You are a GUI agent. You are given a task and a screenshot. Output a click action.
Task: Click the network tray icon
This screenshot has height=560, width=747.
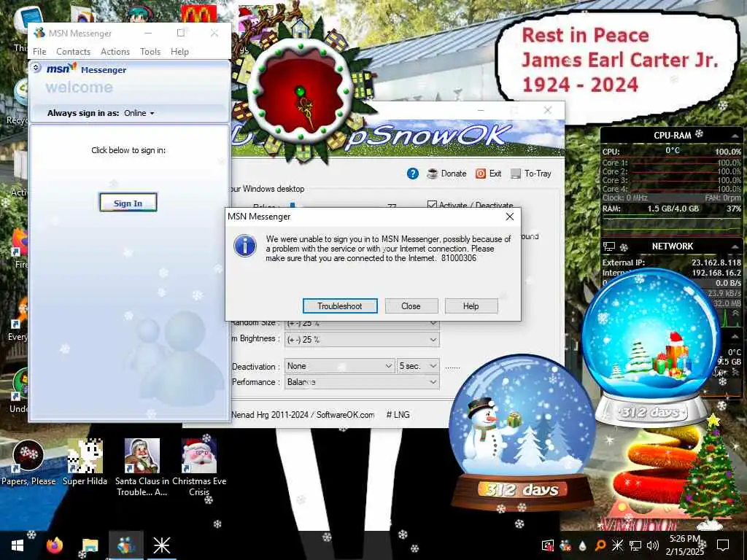click(635, 545)
